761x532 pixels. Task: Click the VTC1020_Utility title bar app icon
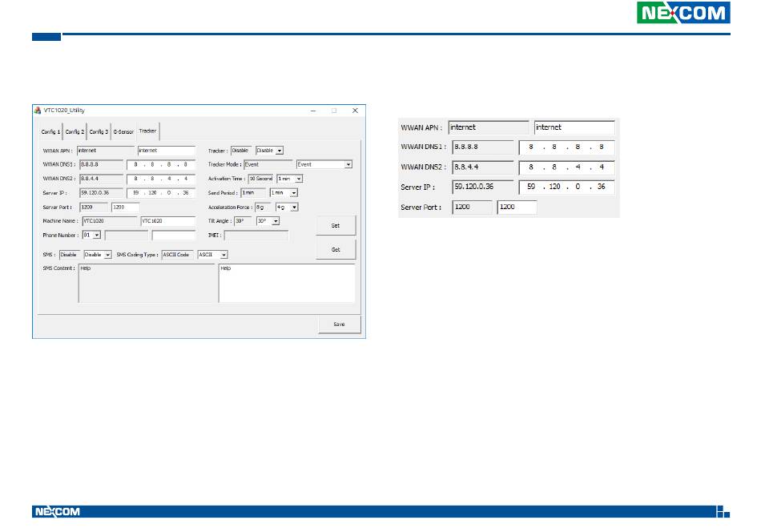pos(38,111)
